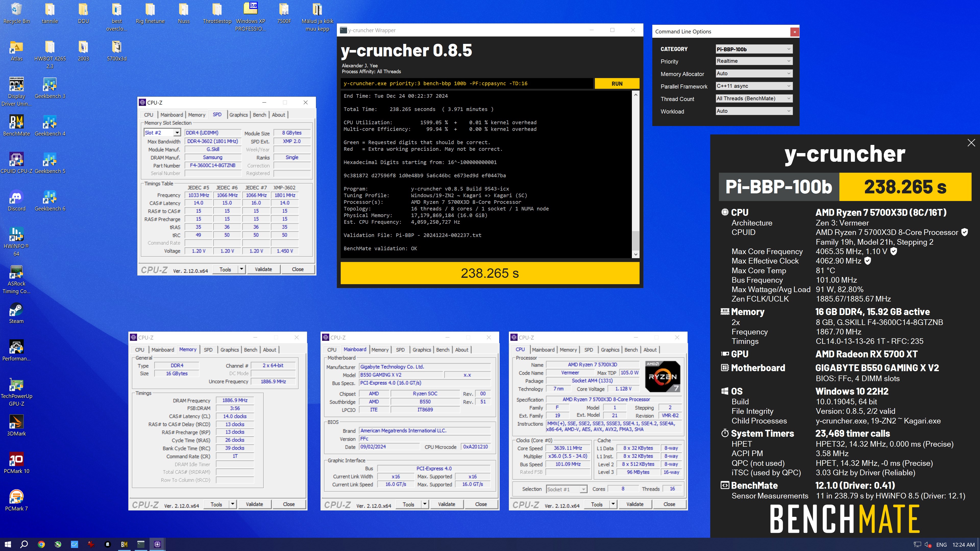
Task: Launch BenchMate desktop shortcut
Action: pyautogui.click(x=16, y=126)
